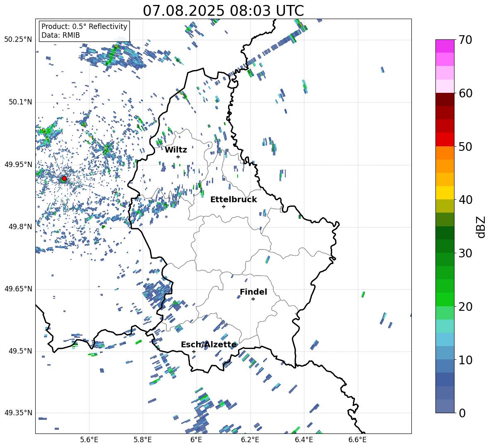Click the 49.8°N latitude label
Screen dimensions: 491x448
(20, 227)
